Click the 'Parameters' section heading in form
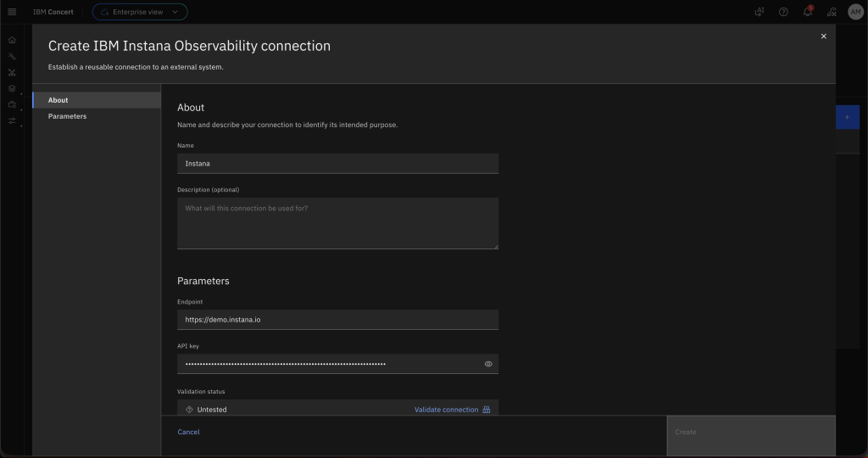 (203, 281)
